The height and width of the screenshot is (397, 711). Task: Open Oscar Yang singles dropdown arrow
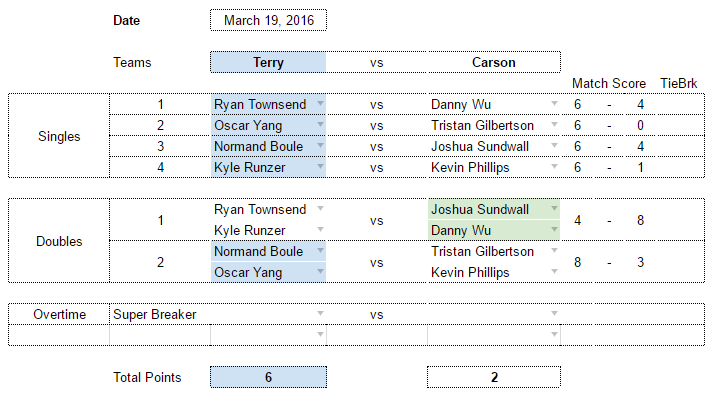(320, 125)
